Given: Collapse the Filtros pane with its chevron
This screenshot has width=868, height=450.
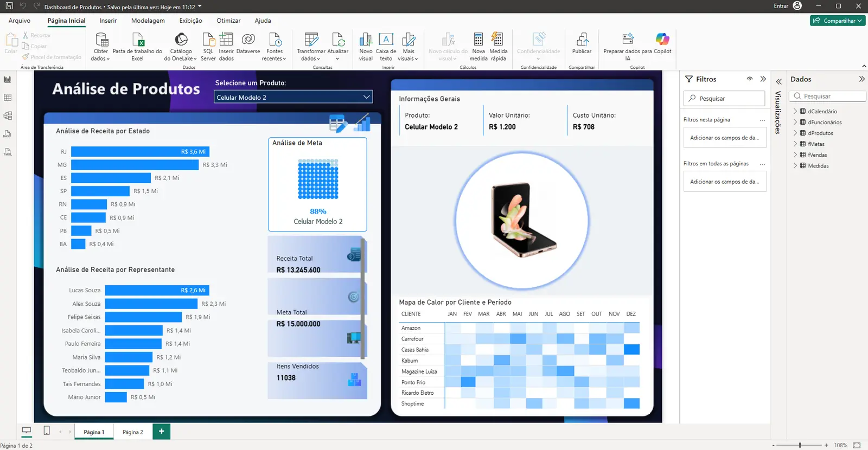Looking at the screenshot, I should pyautogui.click(x=763, y=79).
